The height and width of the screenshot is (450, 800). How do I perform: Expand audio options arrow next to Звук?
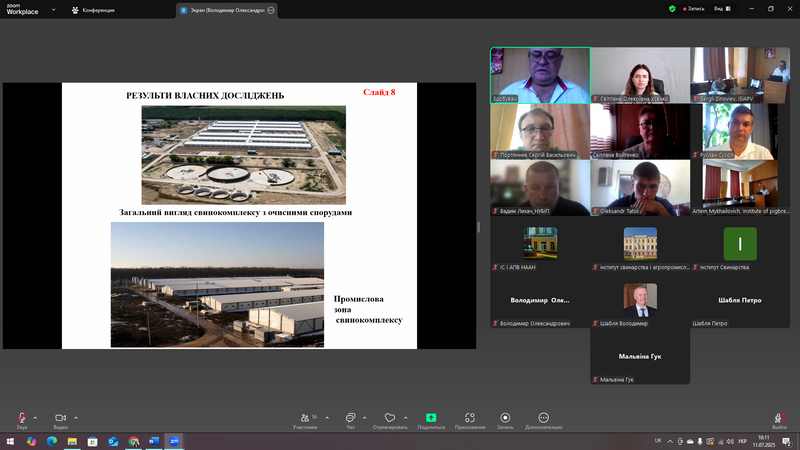click(35, 418)
